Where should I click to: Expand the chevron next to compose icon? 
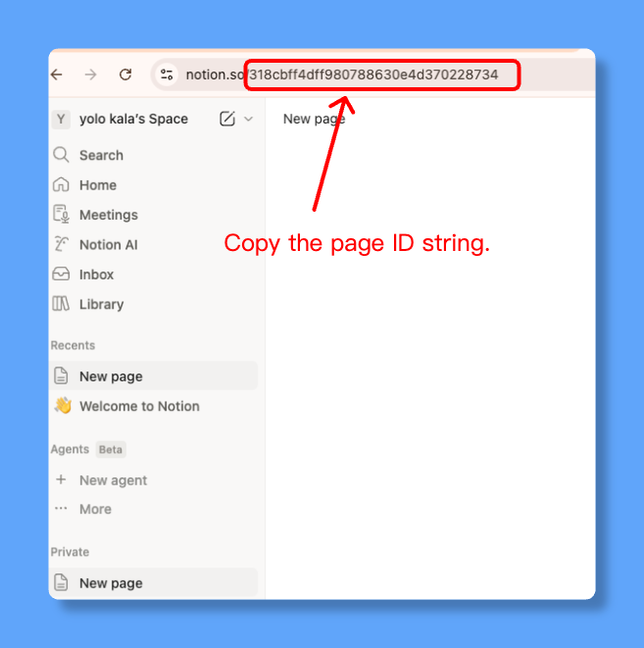pyautogui.click(x=248, y=119)
